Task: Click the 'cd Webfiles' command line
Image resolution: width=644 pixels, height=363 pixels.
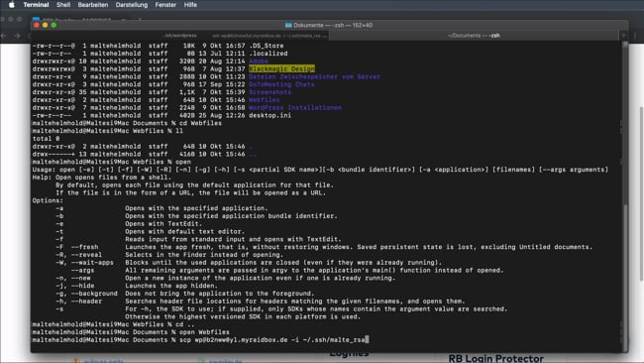Action: tap(127, 123)
